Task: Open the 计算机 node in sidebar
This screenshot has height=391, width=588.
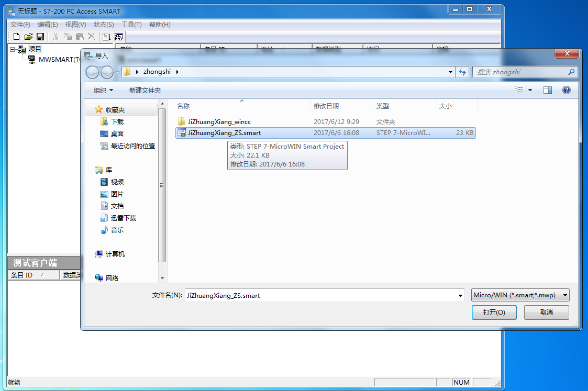Action: tap(115, 254)
